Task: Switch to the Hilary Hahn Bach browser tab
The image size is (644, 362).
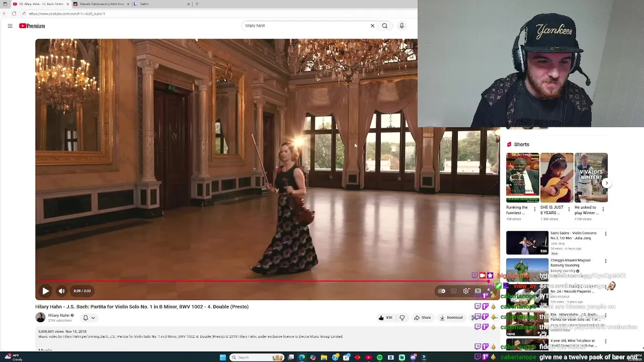Action: pos(40,4)
